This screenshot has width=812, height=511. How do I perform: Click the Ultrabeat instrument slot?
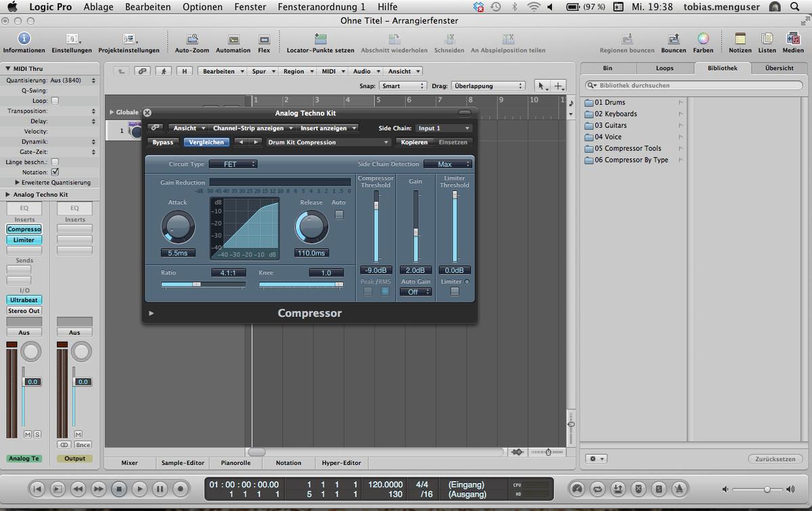[24, 300]
